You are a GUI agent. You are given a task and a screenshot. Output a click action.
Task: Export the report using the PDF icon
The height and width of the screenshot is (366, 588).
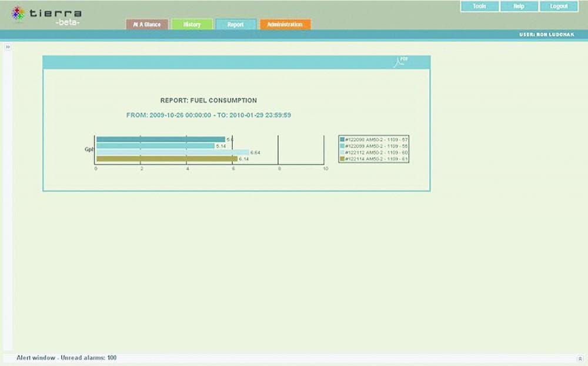(401, 62)
